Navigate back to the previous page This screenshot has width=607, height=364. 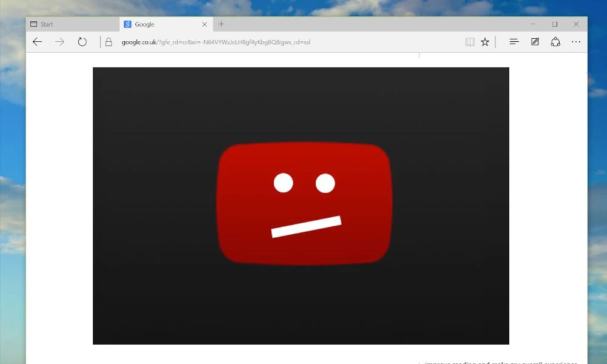tap(37, 41)
